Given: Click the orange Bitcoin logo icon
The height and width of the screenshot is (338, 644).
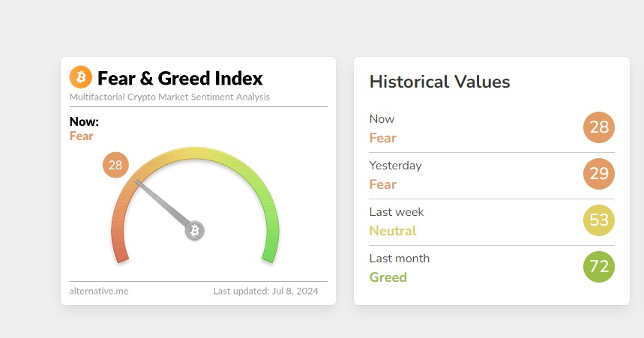Looking at the screenshot, I should (80, 77).
